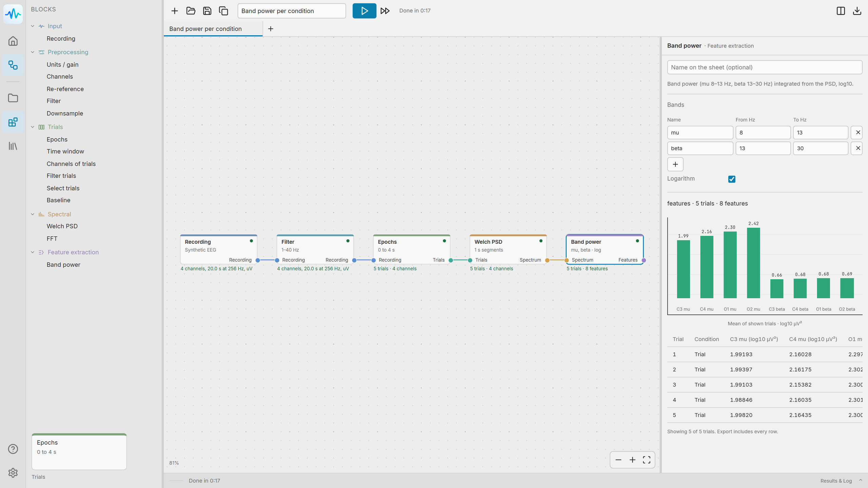
Task: Collapse the Input block category
Action: (33, 26)
